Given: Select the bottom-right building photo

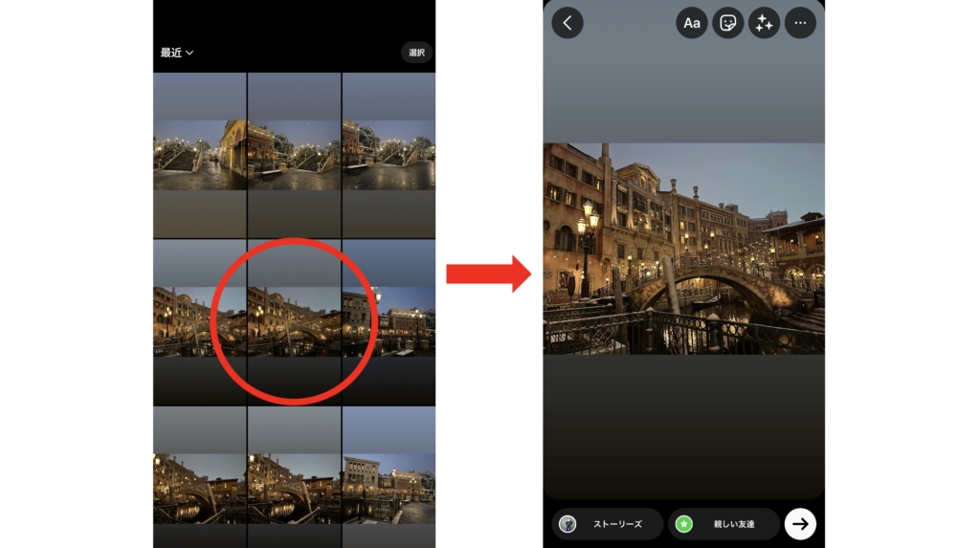Looking at the screenshot, I should (x=389, y=478).
